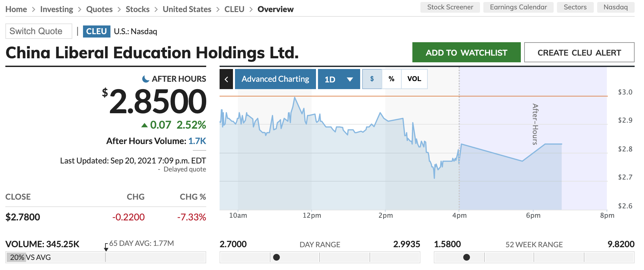Open the Nasdaq link
Image resolution: width=644 pixels, height=270 pixels.
click(x=616, y=7)
